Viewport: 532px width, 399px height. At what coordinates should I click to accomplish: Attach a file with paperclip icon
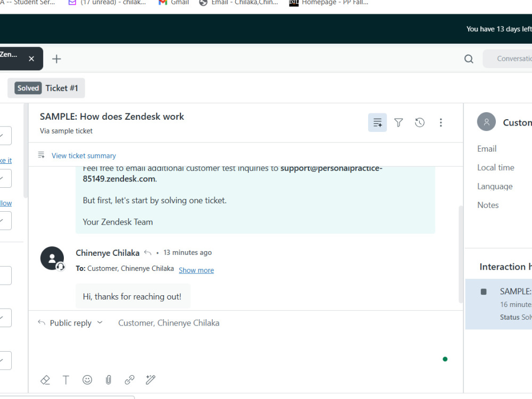coord(108,380)
